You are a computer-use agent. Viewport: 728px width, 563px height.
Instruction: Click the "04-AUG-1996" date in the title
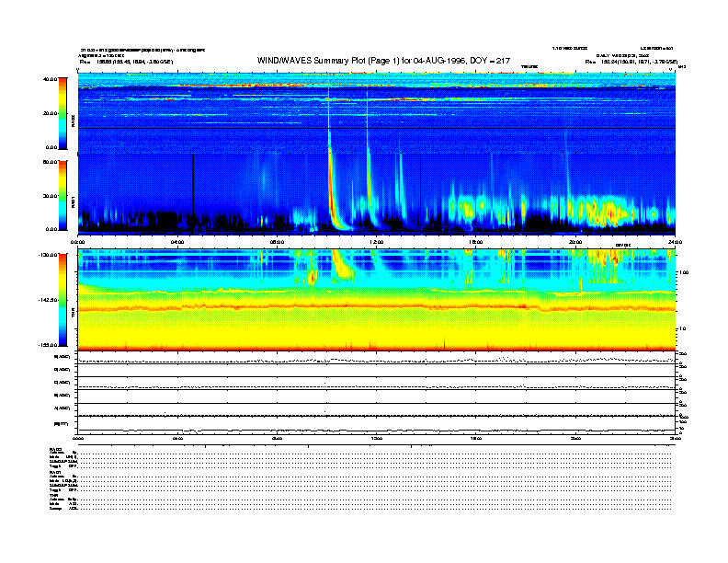438,61
